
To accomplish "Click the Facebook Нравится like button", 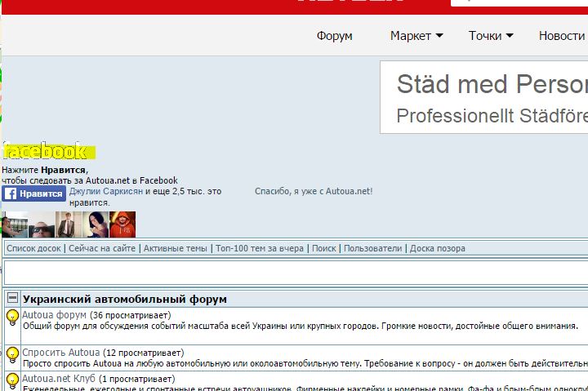I will tap(33, 194).
